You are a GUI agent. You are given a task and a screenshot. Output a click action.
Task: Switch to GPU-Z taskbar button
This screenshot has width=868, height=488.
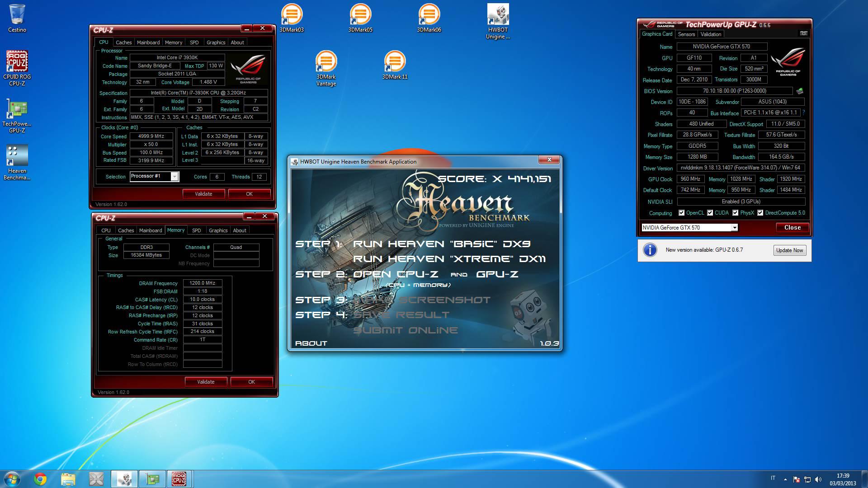[x=152, y=479]
